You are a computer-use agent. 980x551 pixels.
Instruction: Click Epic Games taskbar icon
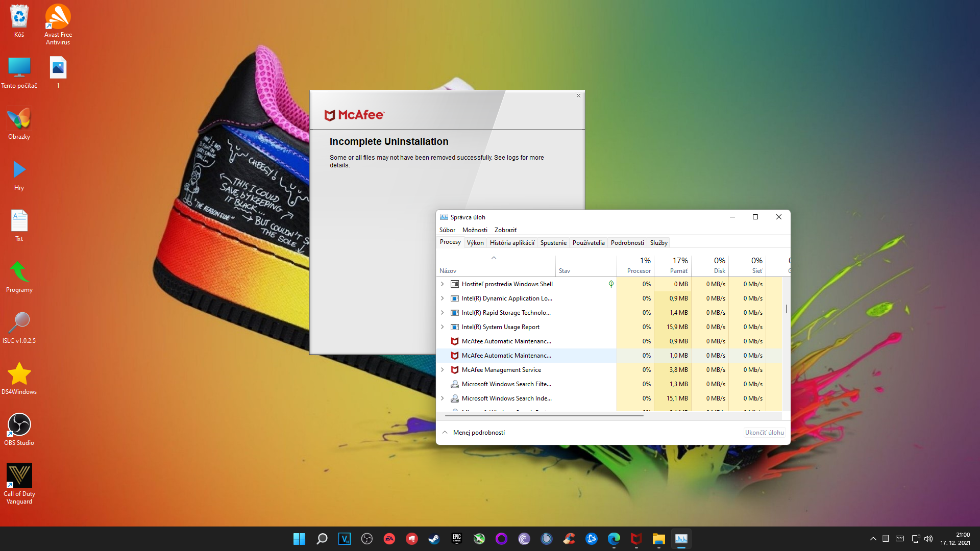click(456, 539)
